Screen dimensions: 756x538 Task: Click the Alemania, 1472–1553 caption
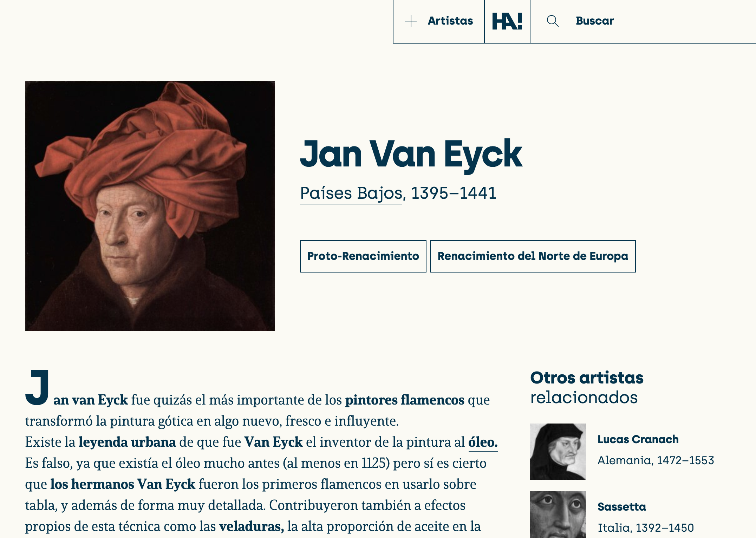pyautogui.click(x=656, y=460)
